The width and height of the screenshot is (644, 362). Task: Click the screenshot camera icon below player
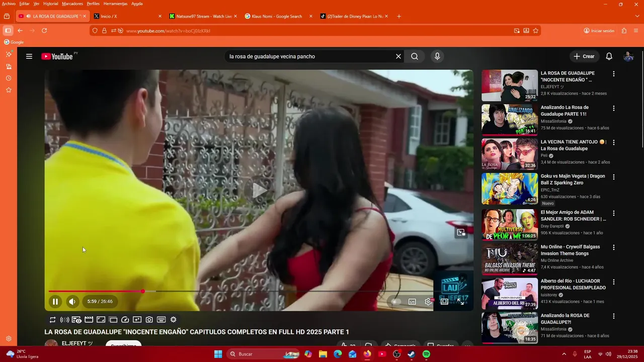click(x=149, y=320)
